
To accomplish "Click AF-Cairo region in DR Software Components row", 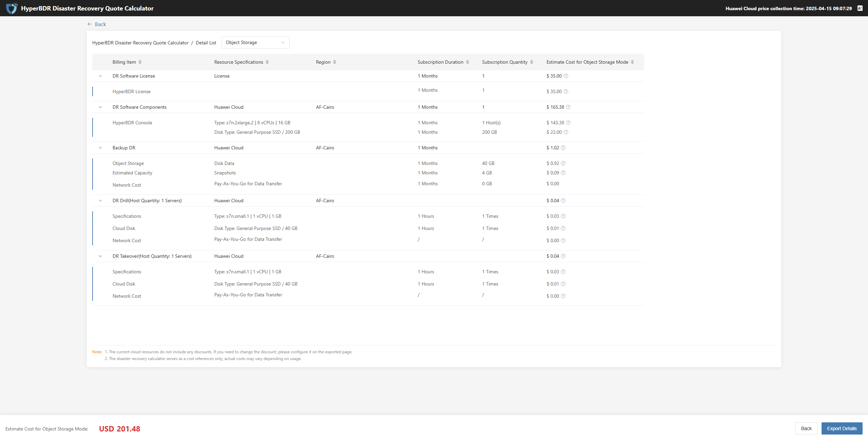I will pos(325,107).
